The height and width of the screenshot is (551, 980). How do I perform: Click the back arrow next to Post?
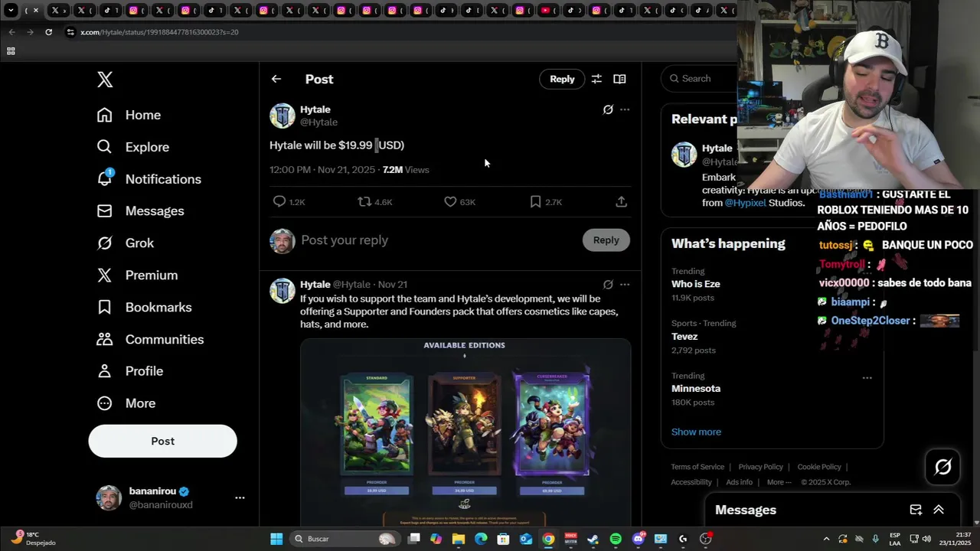tap(276, 79)
